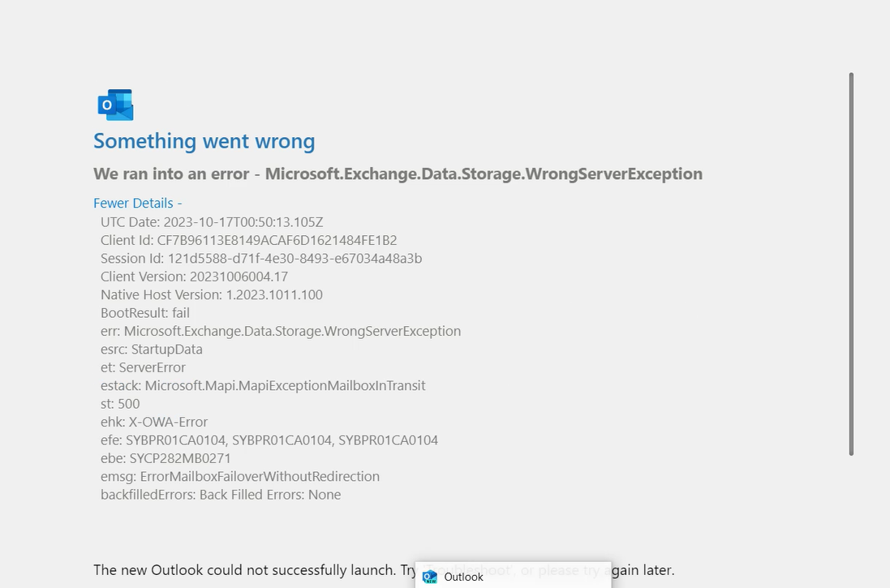Click the Native Host Version text
The height and width of the screenshot is (588, 890).
[x=211, y=294]
